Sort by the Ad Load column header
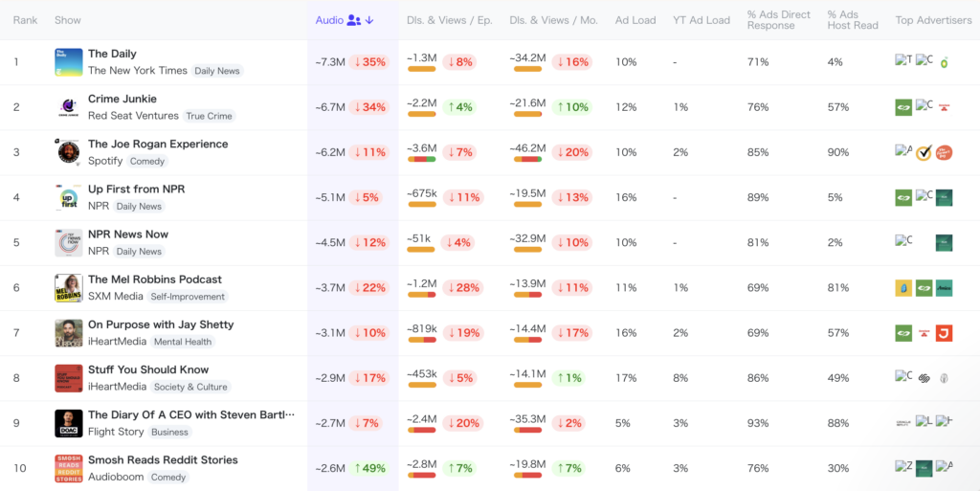Screen dimensions: 980x491 point(635,20)
